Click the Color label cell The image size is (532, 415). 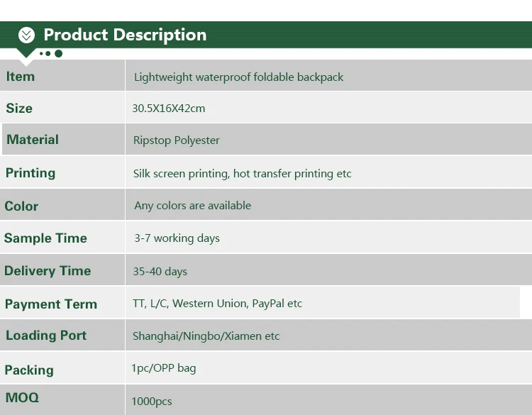coord(21,206)
